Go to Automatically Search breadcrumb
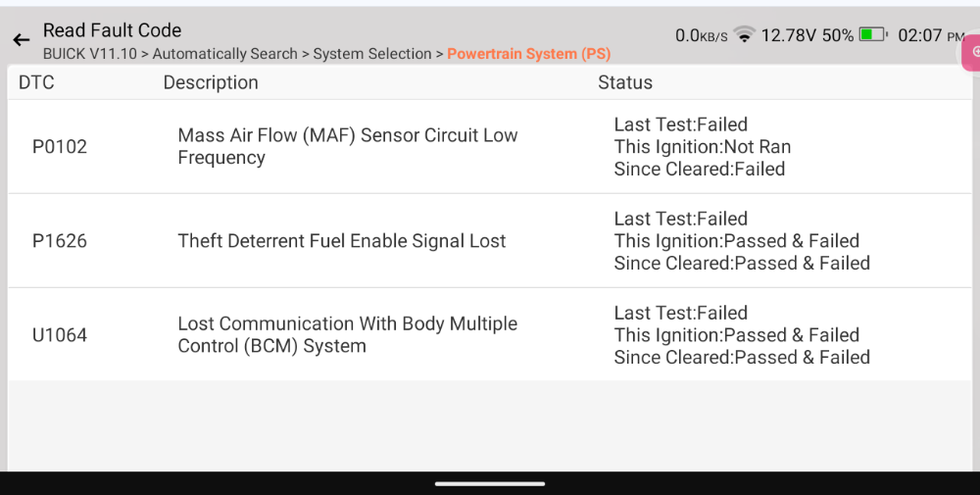Viewport: 980px width, 495px height. [x=225, y=54]
